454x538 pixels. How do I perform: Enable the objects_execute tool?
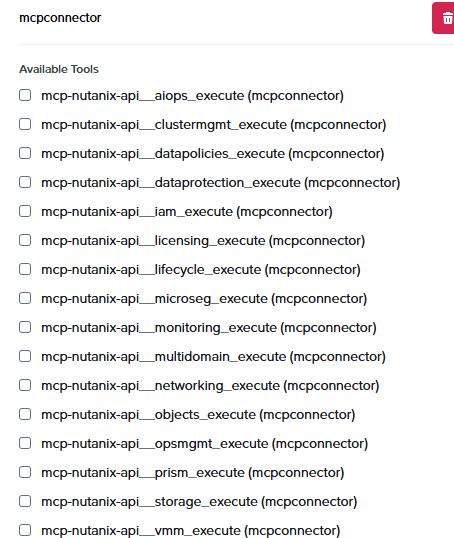[25, 414]
